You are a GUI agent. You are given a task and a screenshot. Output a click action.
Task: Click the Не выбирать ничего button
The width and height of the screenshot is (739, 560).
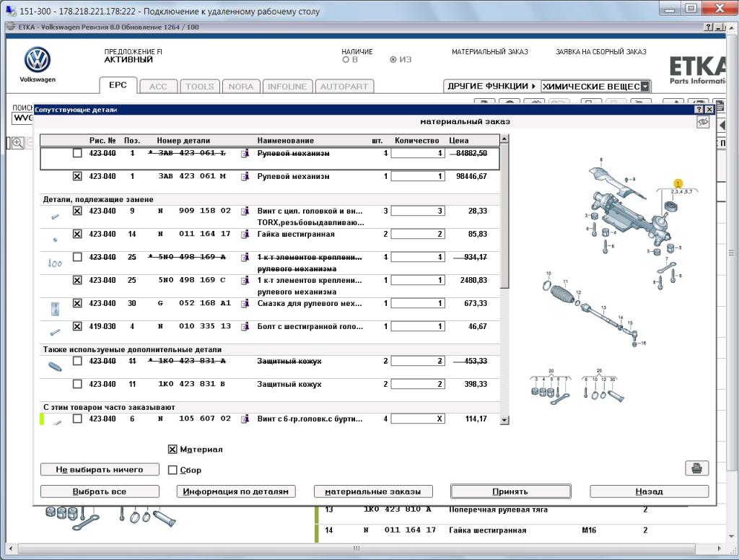point(100,470)
